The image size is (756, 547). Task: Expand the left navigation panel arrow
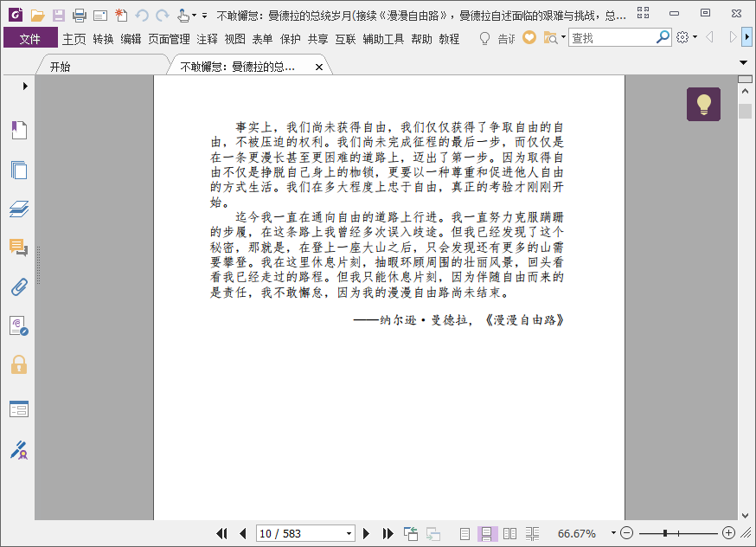[25, 87]
